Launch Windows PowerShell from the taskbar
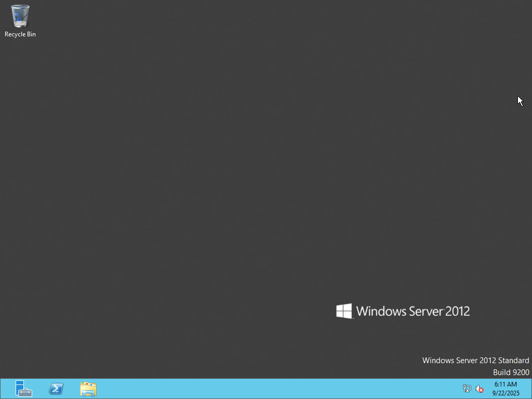This screenshot has width=532, height=399. click(x=56, y=389)
